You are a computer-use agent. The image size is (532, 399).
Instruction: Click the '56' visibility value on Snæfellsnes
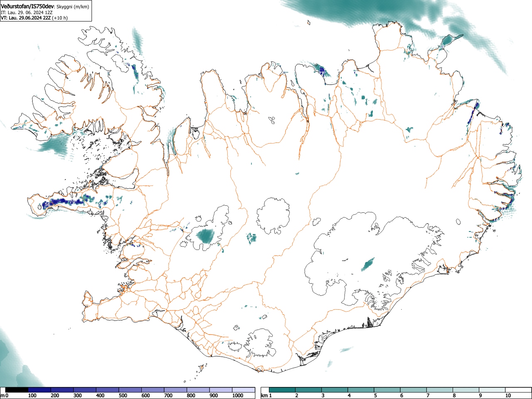click(47, 204)
